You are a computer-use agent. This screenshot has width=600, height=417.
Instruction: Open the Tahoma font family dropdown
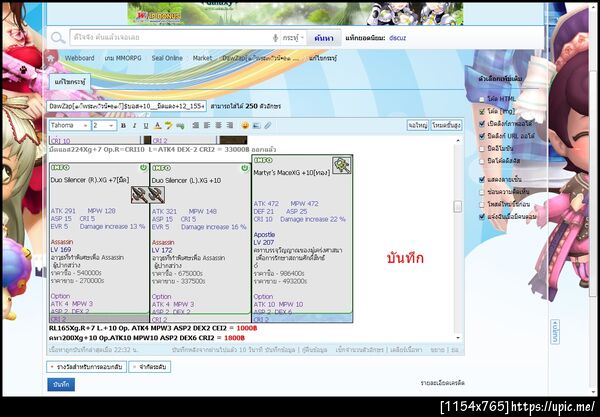coord(70,125)
